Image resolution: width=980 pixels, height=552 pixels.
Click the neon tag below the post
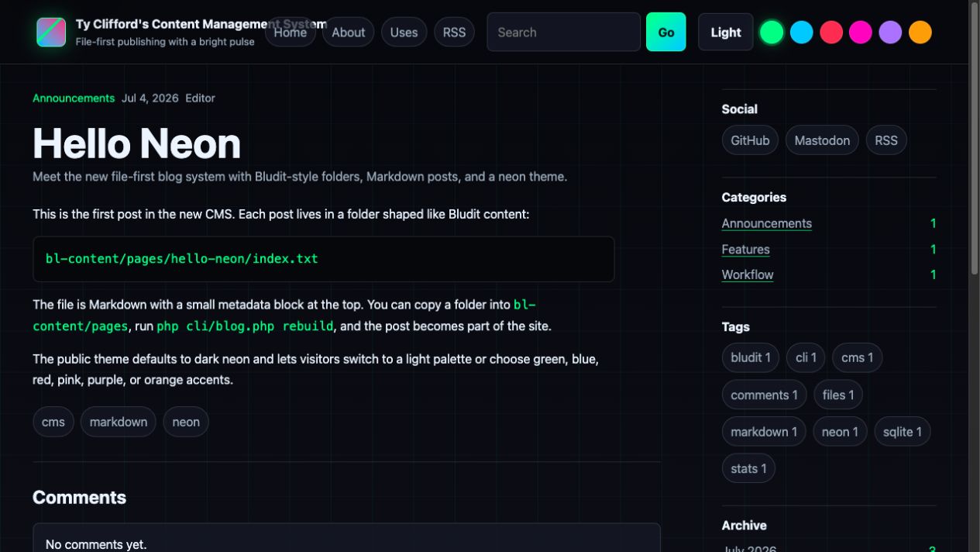(186, 422)
